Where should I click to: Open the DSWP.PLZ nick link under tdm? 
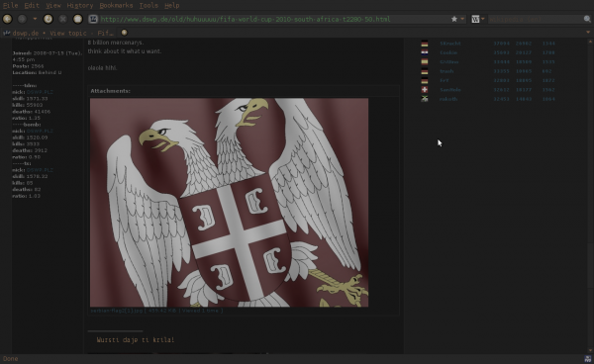(40, 92)
